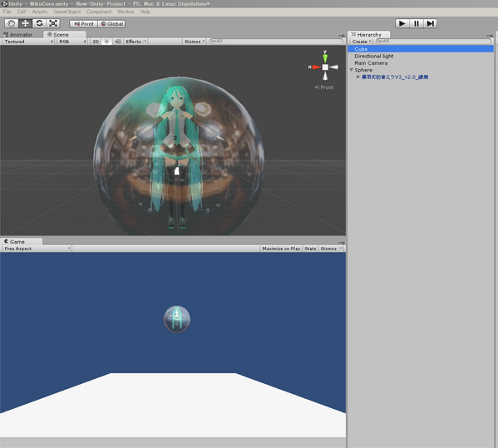498x448 pixels.
Task: Step forward one frame
Action: [x=431, y=23]
